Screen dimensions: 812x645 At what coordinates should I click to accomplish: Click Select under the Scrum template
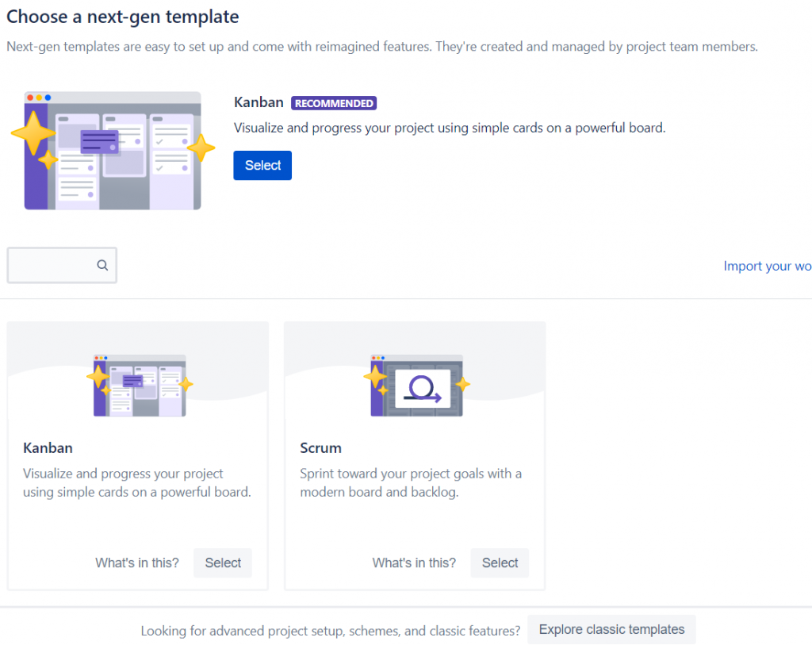click(500, 562)
